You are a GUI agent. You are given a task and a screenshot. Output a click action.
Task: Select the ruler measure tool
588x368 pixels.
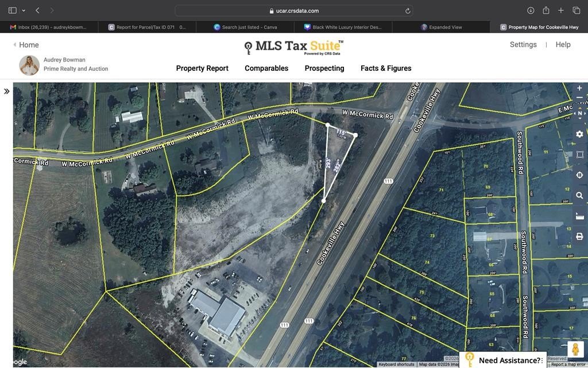579,216
